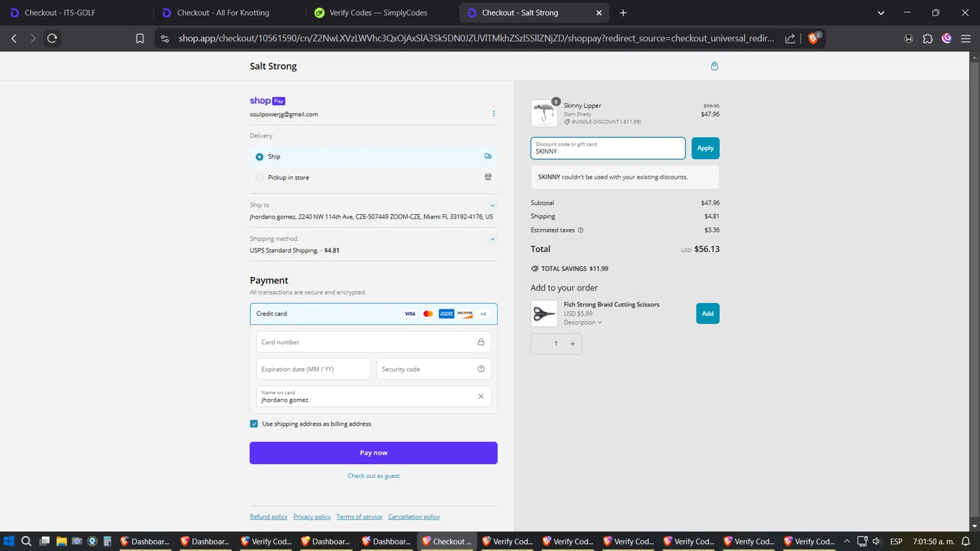Image resolution: width=980 pixels, height=551 pixels.
Task: Click Check out as guest link
Action: (374, 476)
